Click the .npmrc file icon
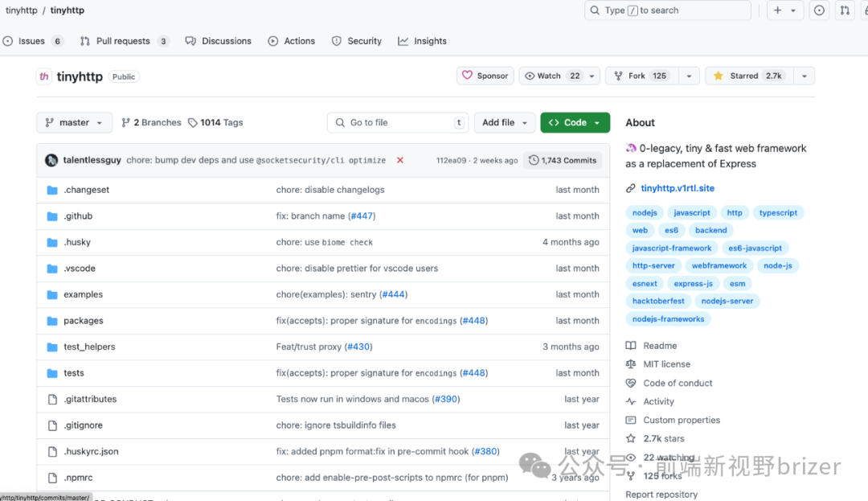Viewport: 868px width, 501px height. pyautogui.click(x=52, y=477)
